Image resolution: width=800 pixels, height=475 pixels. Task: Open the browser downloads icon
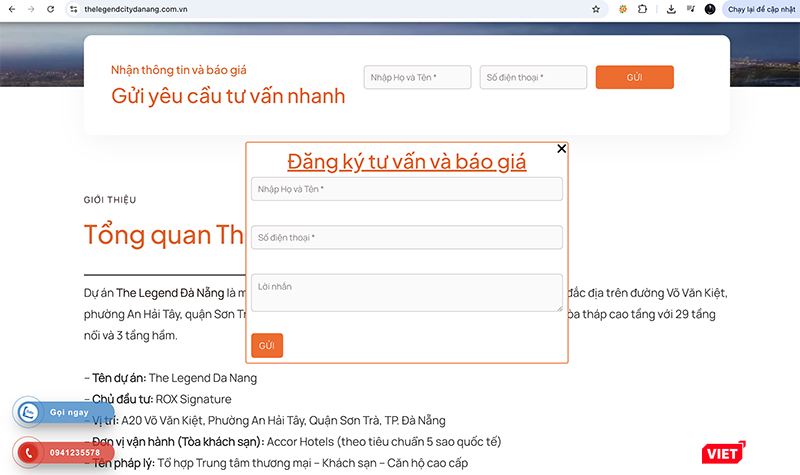point(671,9)
